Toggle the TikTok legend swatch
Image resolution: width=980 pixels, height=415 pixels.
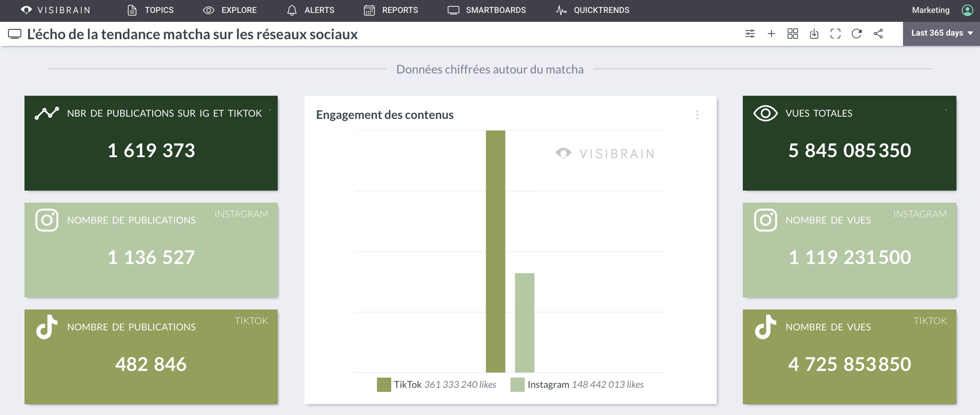[384, 385]
